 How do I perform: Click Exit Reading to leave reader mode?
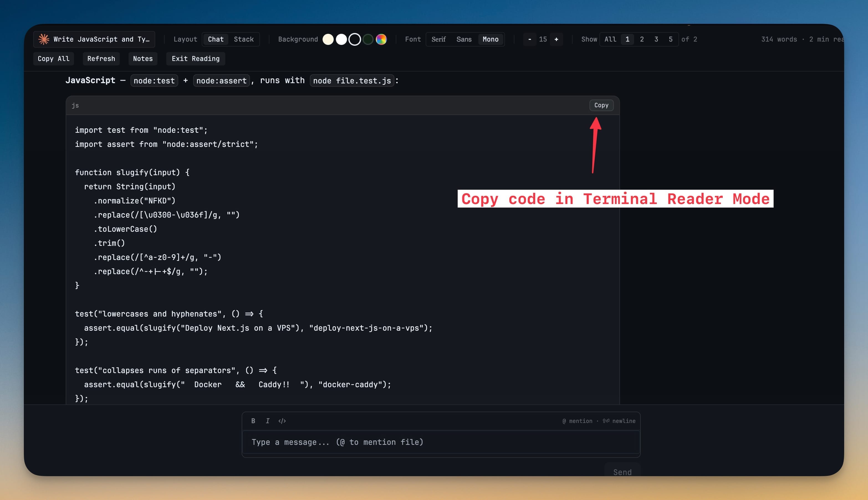click(x=196, y=59)
